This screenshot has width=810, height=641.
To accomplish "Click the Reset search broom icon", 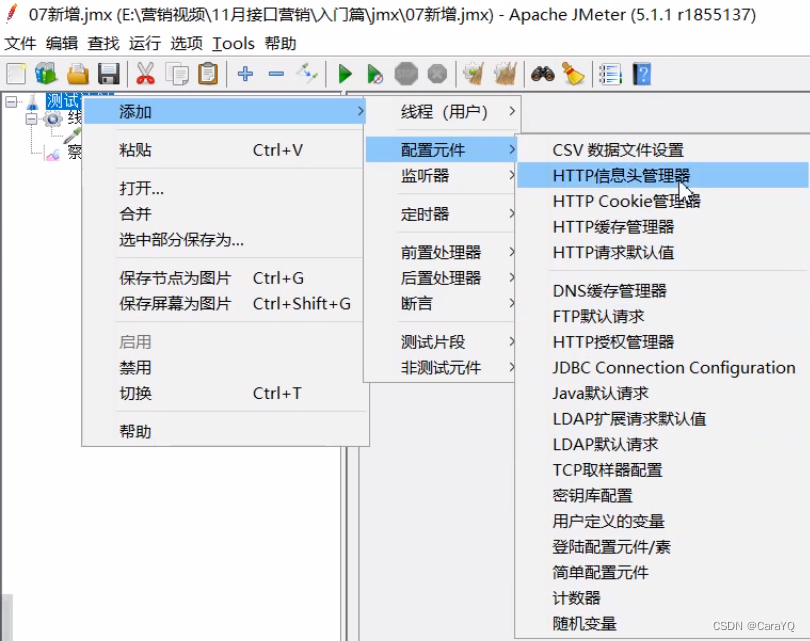I will (573, 74).
